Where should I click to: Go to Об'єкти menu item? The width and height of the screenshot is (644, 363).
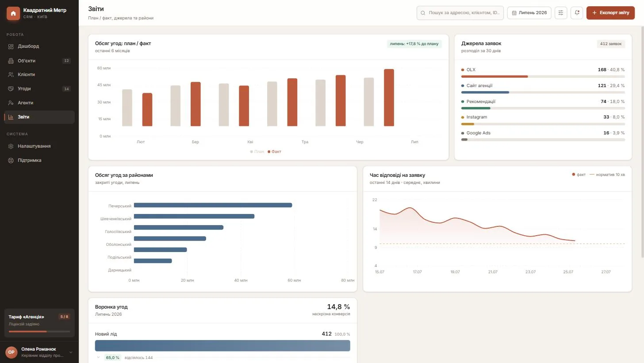39,61
